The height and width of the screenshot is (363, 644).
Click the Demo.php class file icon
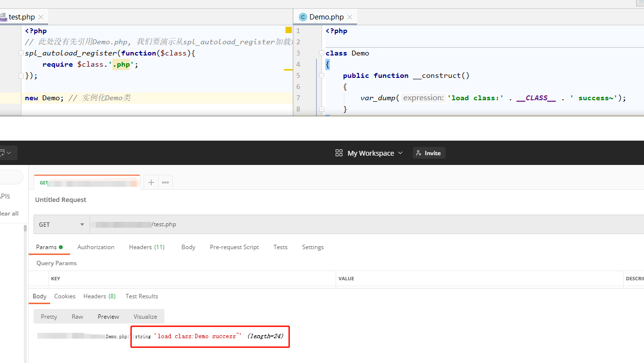click(303, 17)
